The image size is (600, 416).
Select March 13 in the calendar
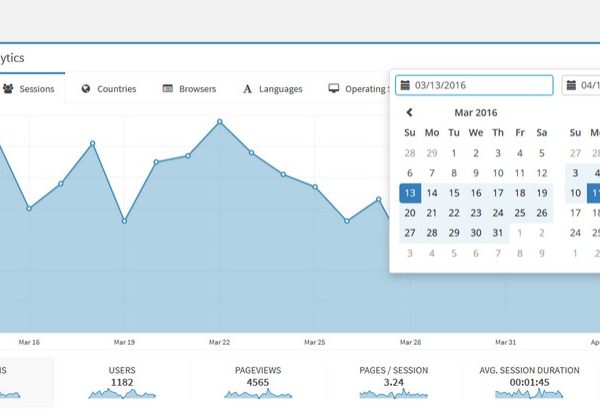click(x=410, y=193)
